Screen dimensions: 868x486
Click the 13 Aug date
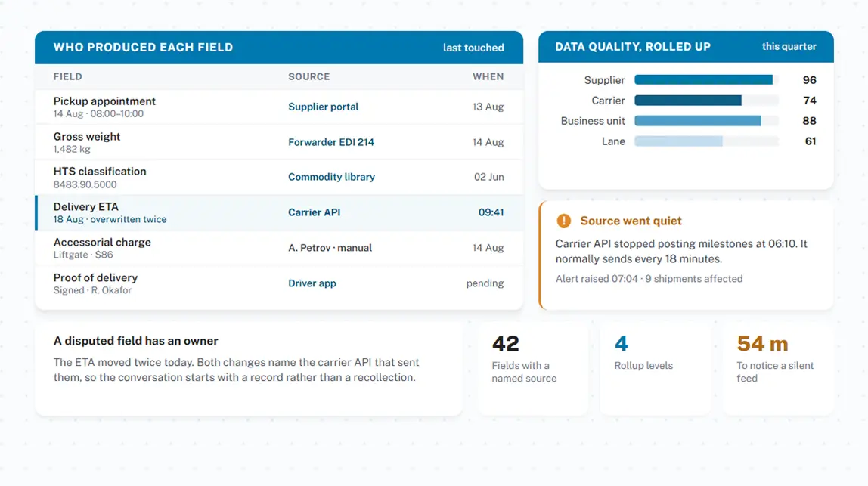(488, 107)
